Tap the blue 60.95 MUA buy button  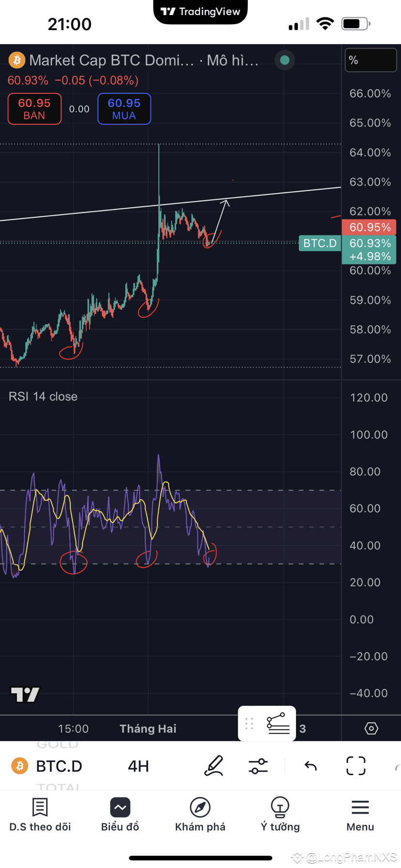124,108
